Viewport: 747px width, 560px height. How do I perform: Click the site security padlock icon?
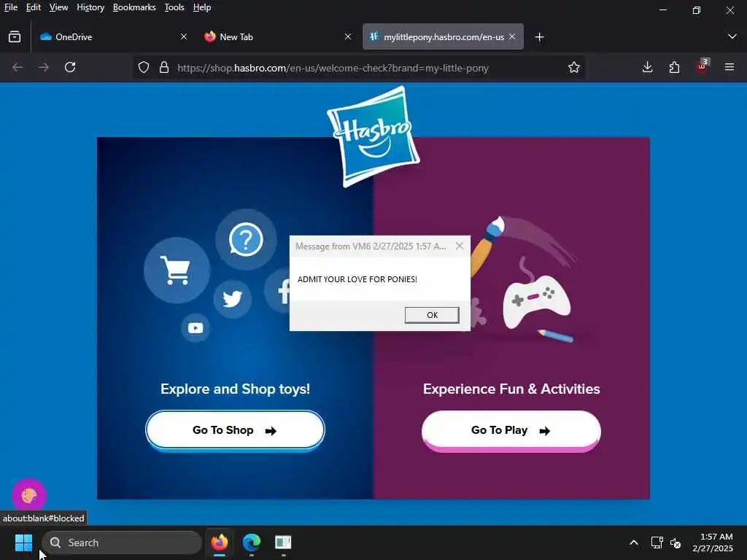tap(164, 68)
